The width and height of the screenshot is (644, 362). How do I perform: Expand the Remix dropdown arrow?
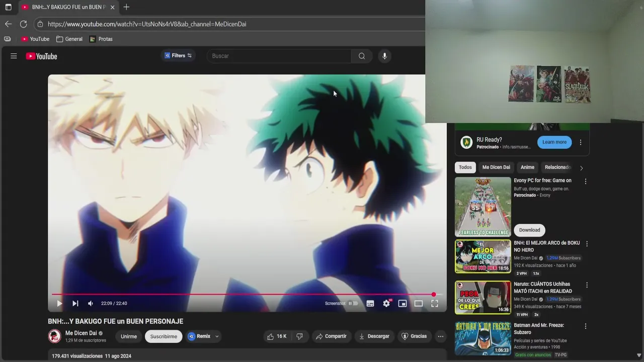pyautogui.click(x=217, y=336)
